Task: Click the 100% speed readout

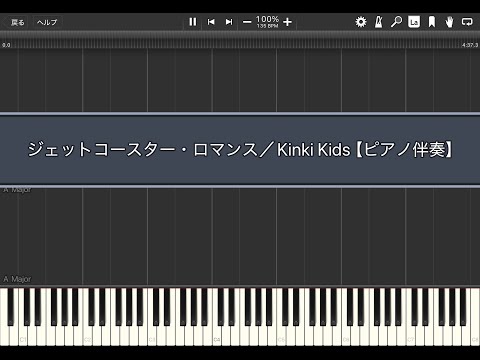Action: pyautogui.click(x=267, y=19)
